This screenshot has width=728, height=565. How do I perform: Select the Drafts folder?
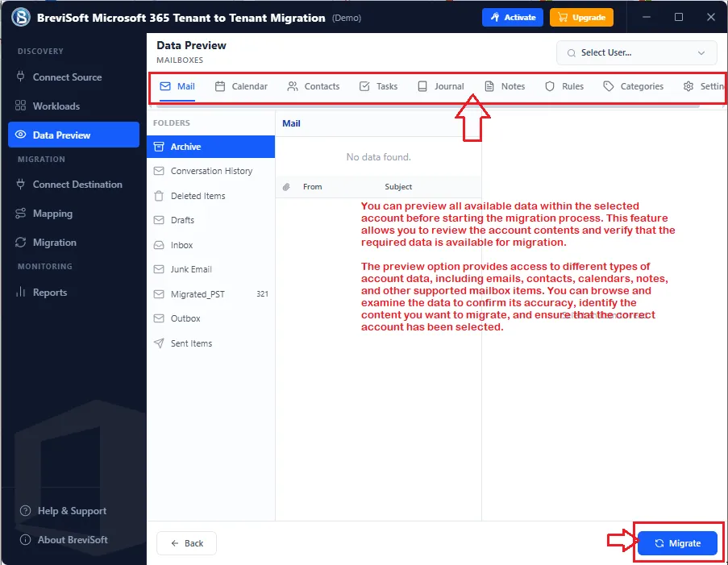pyautogui.click(x=210, y=220)
